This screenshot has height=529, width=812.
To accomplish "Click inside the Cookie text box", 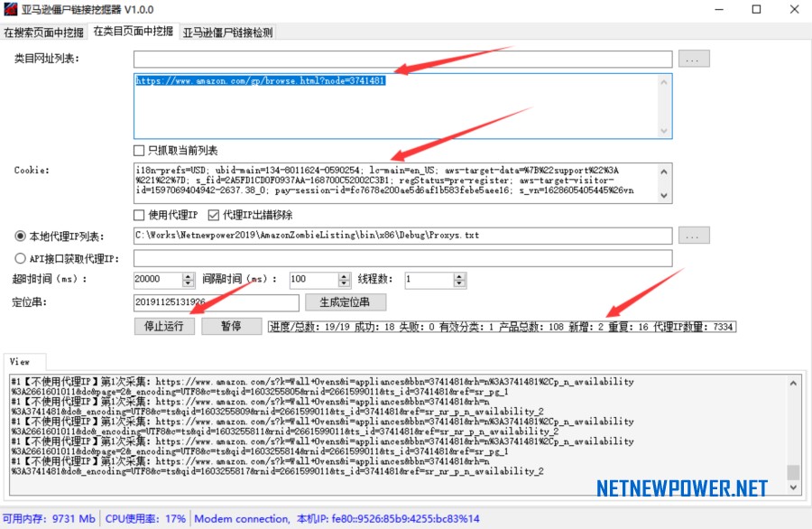I will click(396, 183).
